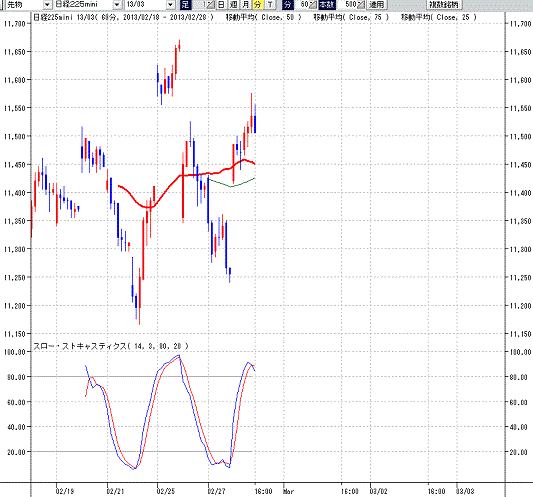Click the stepper beside the 足 value field

pos(210,4)
